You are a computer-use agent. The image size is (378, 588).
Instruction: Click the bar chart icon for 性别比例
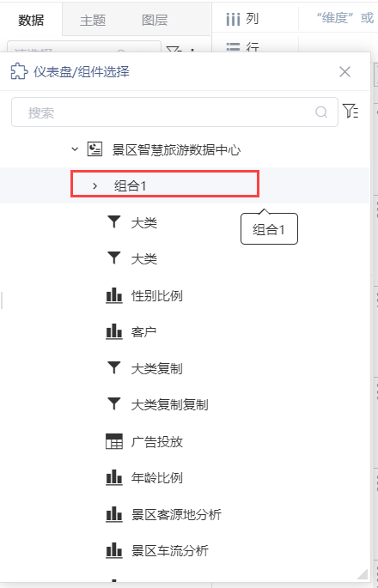114,295
